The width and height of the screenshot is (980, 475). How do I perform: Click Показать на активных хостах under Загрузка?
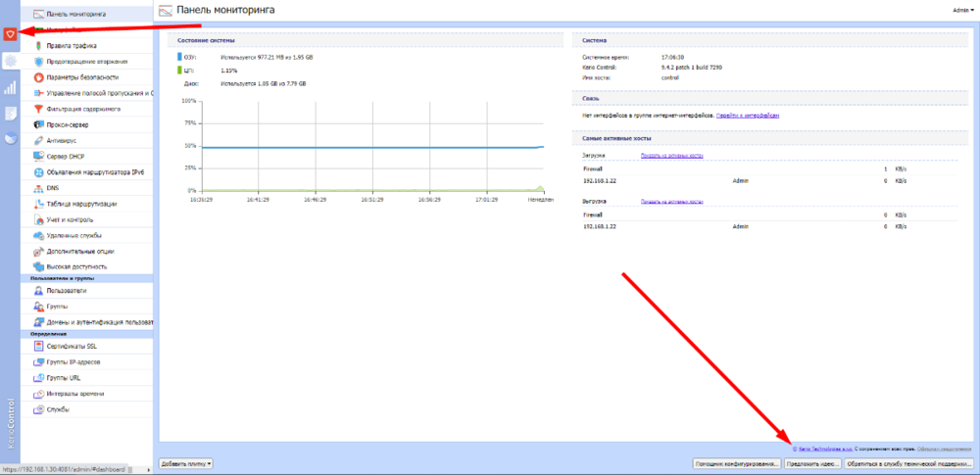tap(671, 156)
